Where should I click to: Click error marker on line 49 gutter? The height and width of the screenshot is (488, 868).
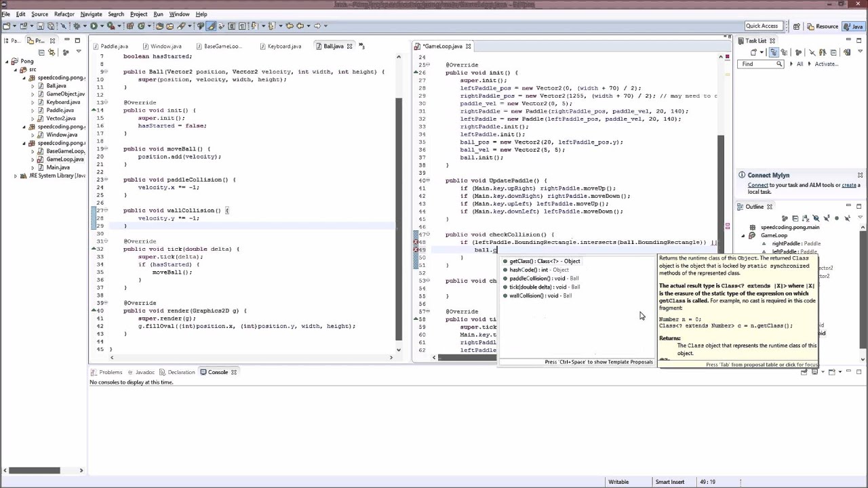(x=416, y=250)
